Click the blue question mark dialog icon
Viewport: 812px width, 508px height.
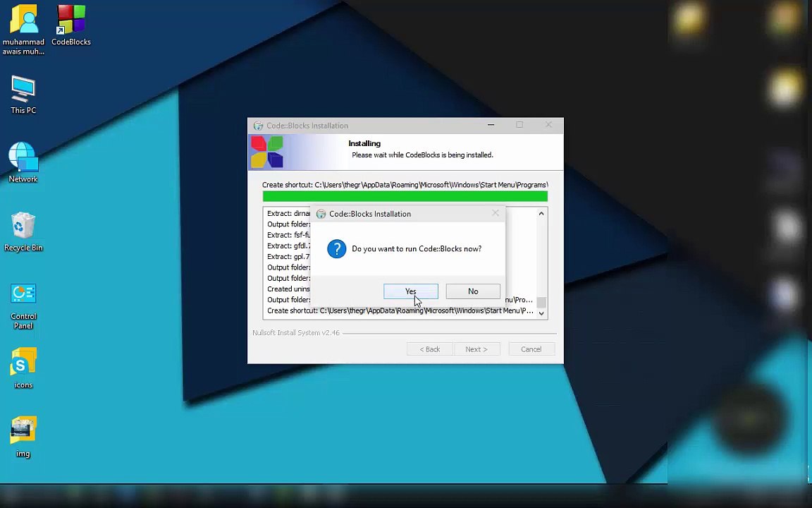337,249
